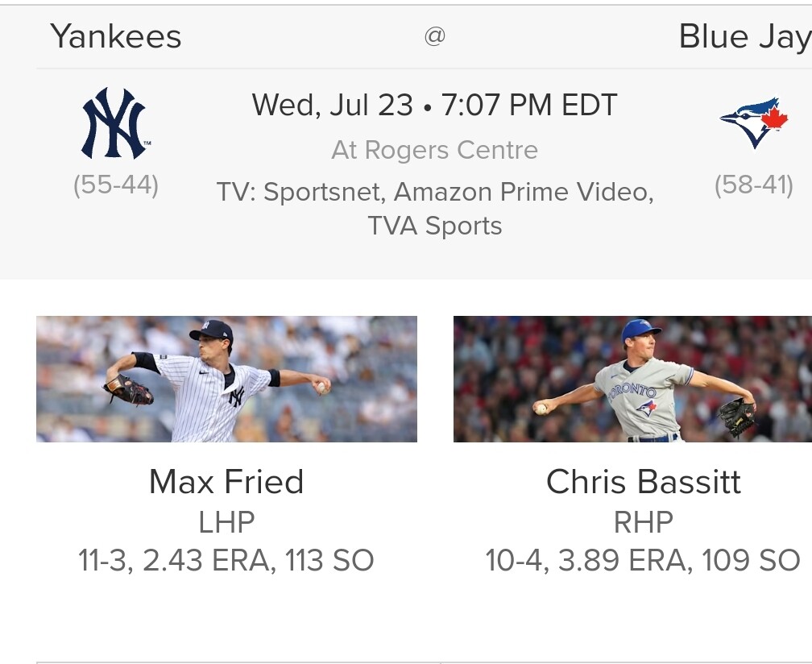Tap the Toronto Blue Jays logo
The height and width of the screenshot is (664, 812).
(754, 122)
